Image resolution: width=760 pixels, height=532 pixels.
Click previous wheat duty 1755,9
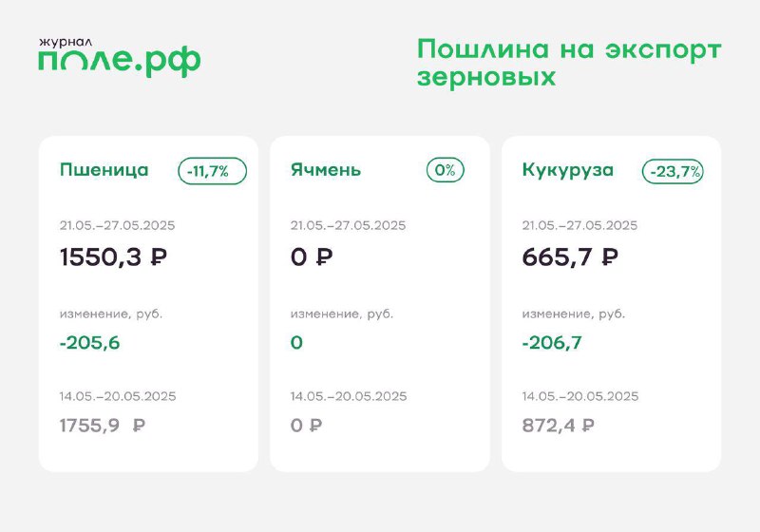coord(89,426)
